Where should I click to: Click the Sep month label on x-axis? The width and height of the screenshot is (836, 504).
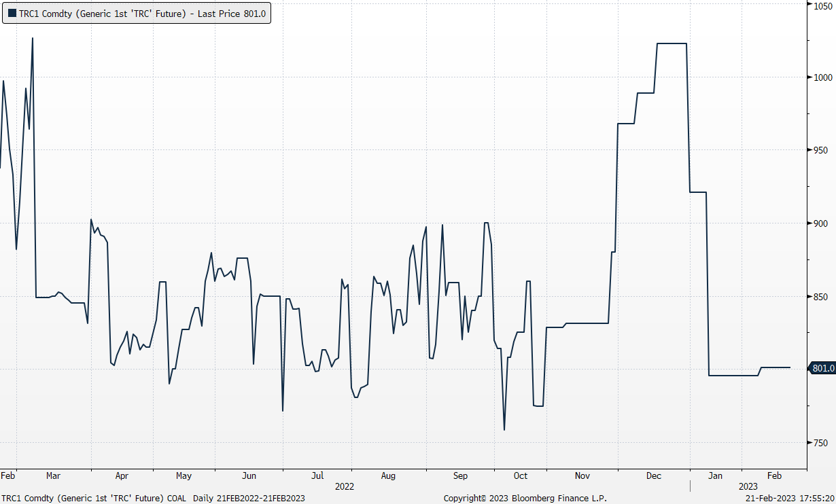click(x=460, y=475)
